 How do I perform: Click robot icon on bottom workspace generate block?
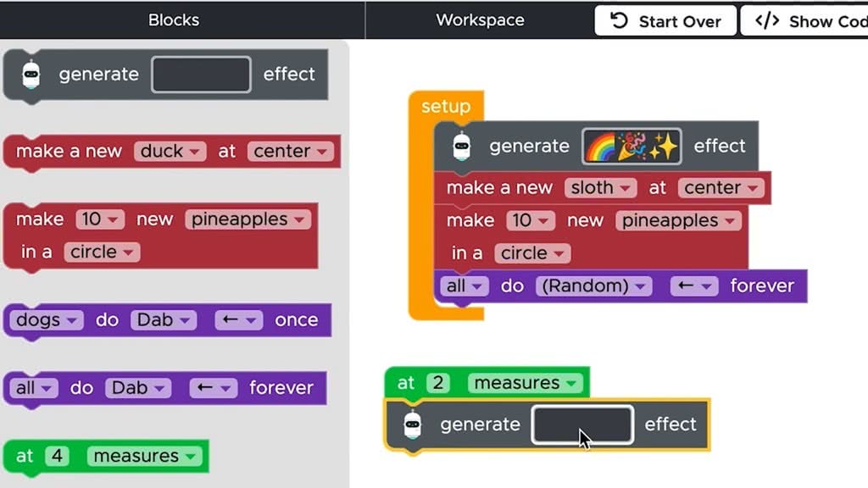point(413,424)
